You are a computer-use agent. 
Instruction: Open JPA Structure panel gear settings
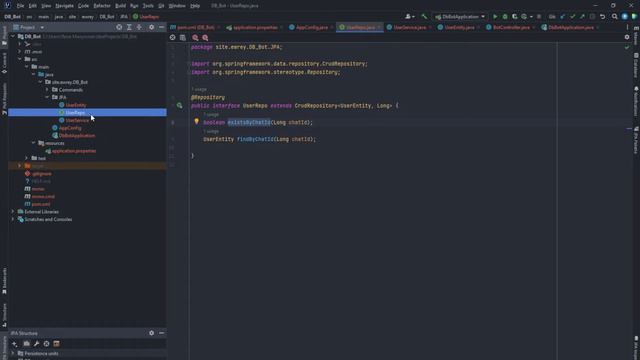(x=151, y=333)
